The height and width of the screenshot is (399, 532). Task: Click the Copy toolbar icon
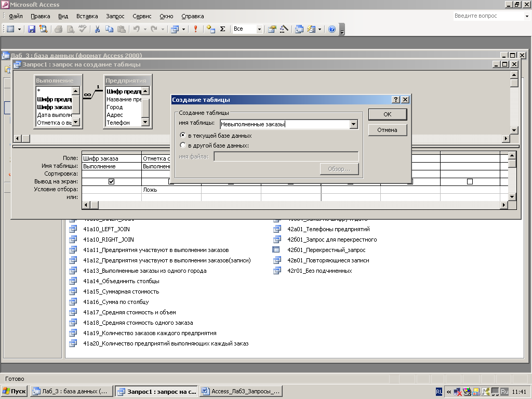(109, 29)
